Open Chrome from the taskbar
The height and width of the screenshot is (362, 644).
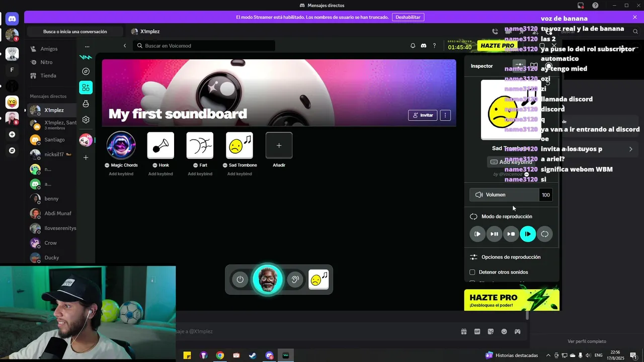click(x=220, y=355)
